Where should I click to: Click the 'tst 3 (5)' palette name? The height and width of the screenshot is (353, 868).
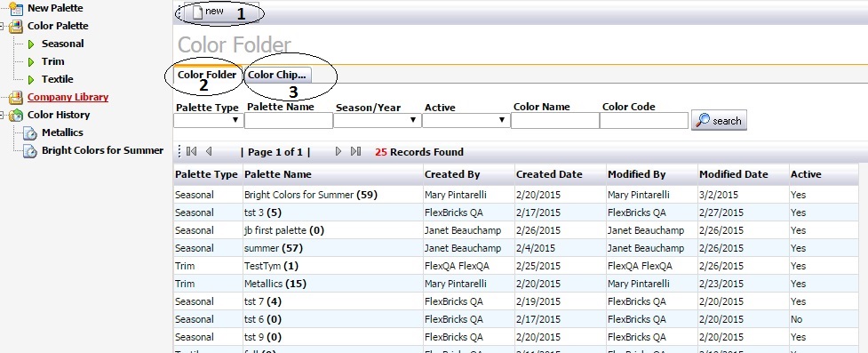point(264,213)
